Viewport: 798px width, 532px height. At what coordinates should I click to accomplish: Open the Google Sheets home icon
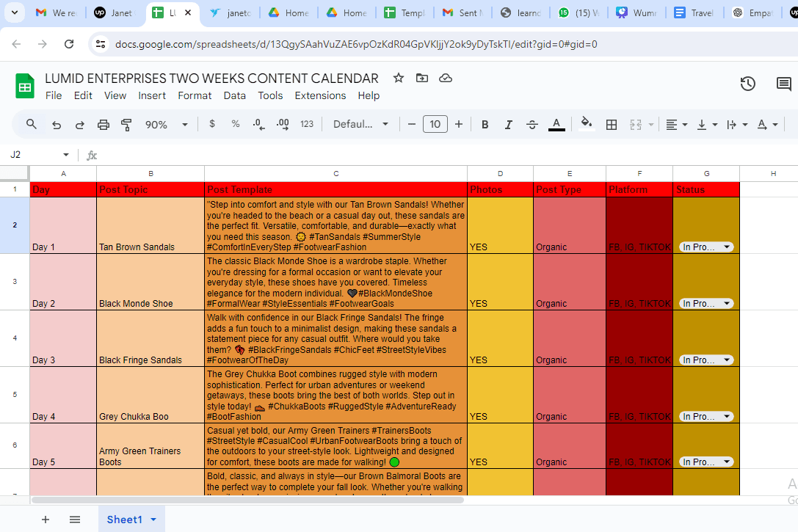click(x=24, y=86)
